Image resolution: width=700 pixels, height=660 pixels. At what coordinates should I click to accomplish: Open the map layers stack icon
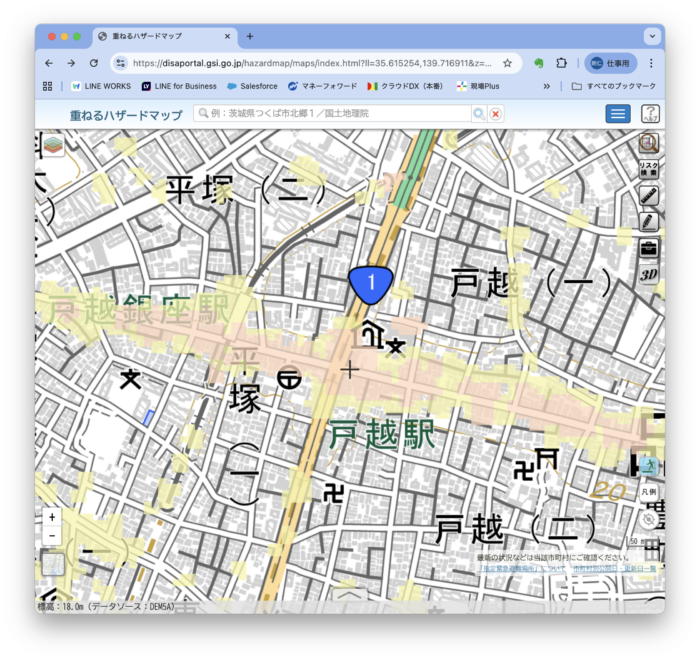52,146
